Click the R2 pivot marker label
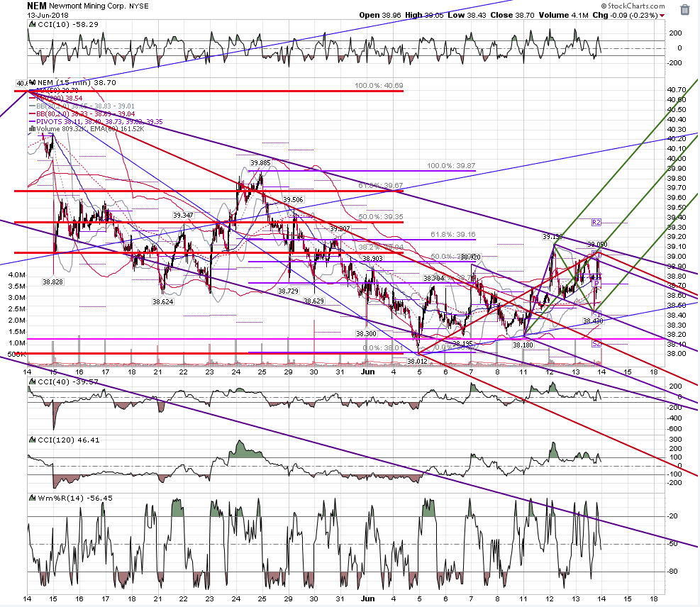700x607 pixels. 596,222
